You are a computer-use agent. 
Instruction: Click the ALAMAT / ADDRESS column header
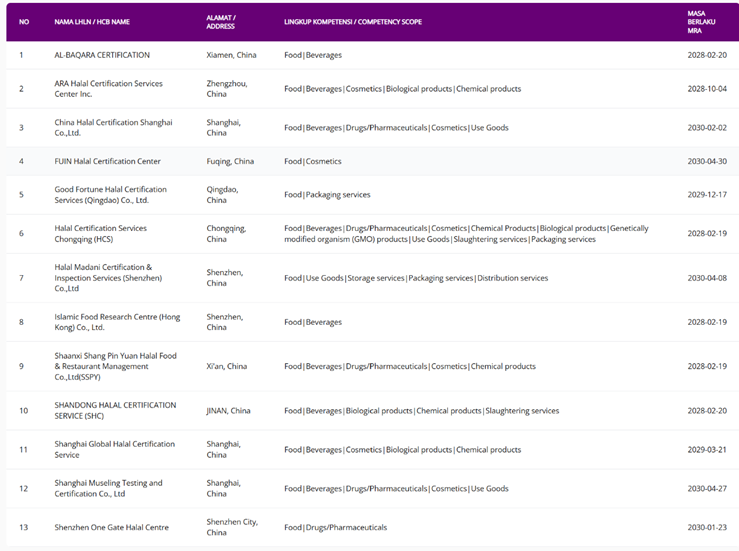(x=221, y=22)
